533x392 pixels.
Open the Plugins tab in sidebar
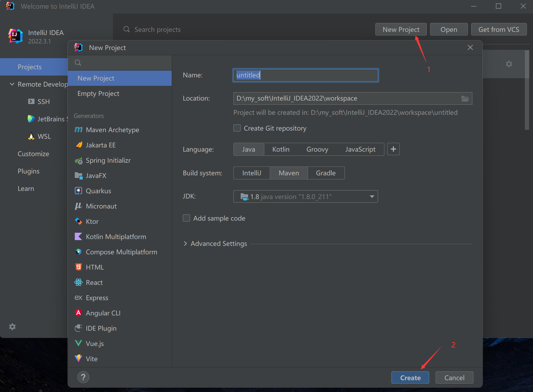click(28, 171)
